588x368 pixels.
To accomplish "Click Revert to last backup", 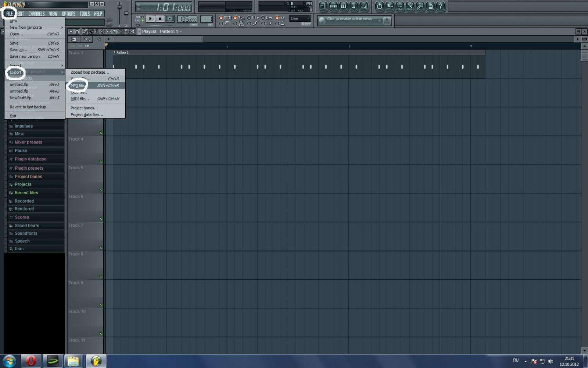I will point(28,107).
